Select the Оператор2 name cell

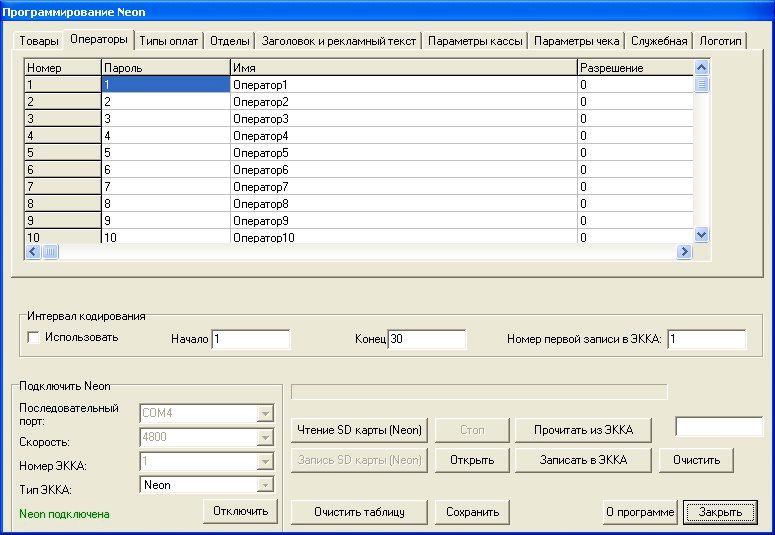click(x=404, y=102)
